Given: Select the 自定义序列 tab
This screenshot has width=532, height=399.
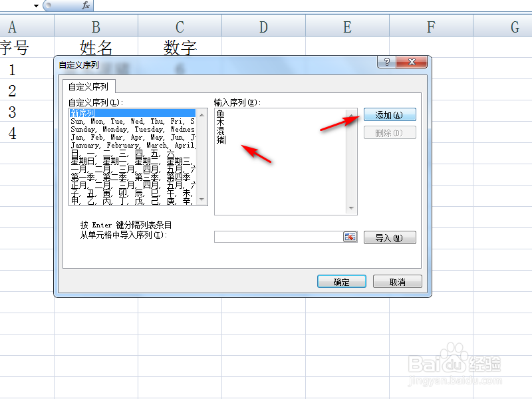Looking at the screenshot, I should pos(88,86).
